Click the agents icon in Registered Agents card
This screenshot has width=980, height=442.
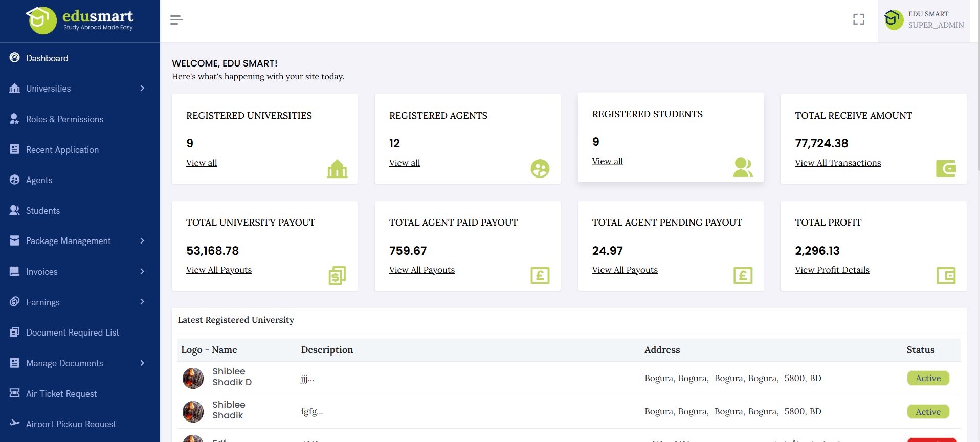coord(540,169)
